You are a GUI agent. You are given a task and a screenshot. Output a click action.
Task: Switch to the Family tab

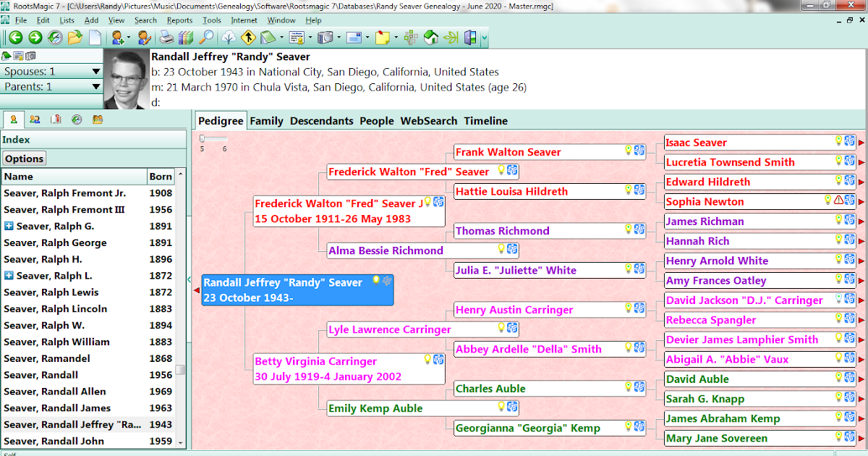[266, 121]
